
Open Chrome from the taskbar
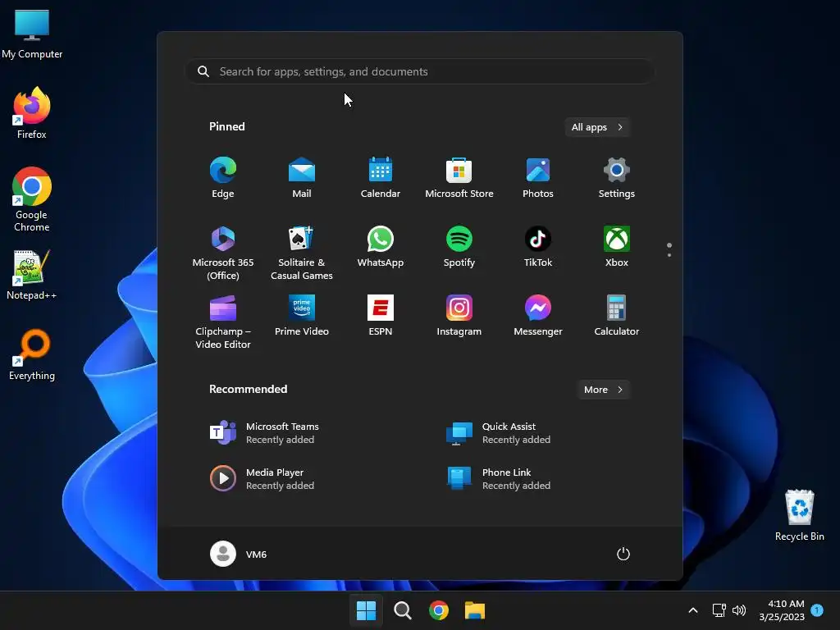coord(439,610)
